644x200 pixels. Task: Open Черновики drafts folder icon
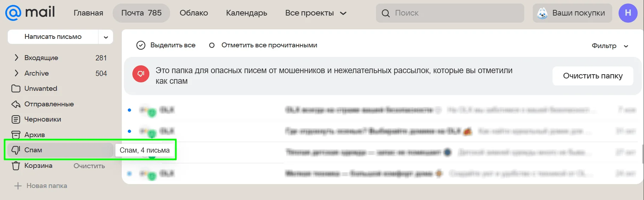tap(16, 119)
